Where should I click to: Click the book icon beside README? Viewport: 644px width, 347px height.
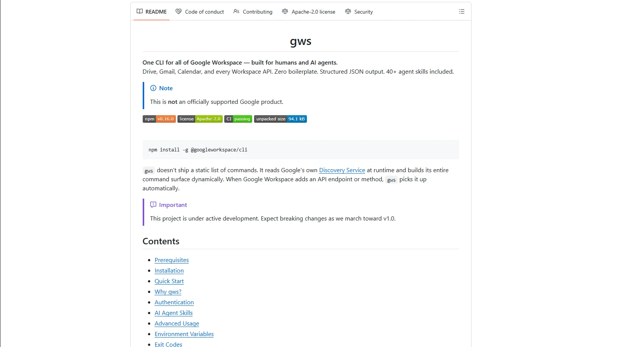139,11
